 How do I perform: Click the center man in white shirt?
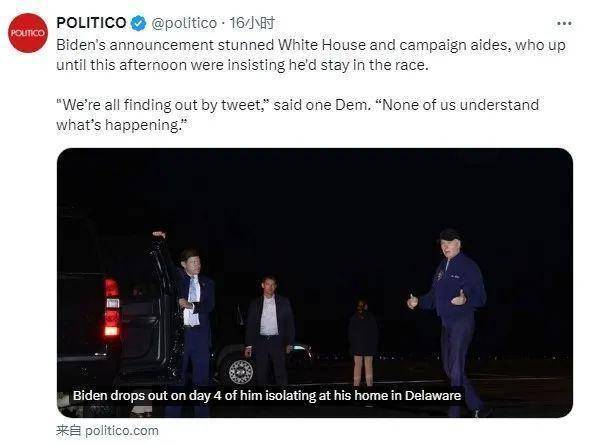(270, 330)
